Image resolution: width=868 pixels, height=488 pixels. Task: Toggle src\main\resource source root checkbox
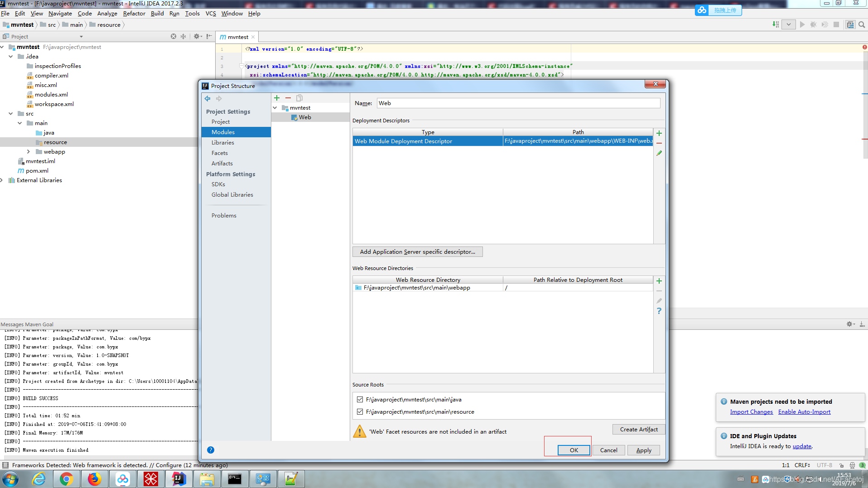tap(360, 411)
